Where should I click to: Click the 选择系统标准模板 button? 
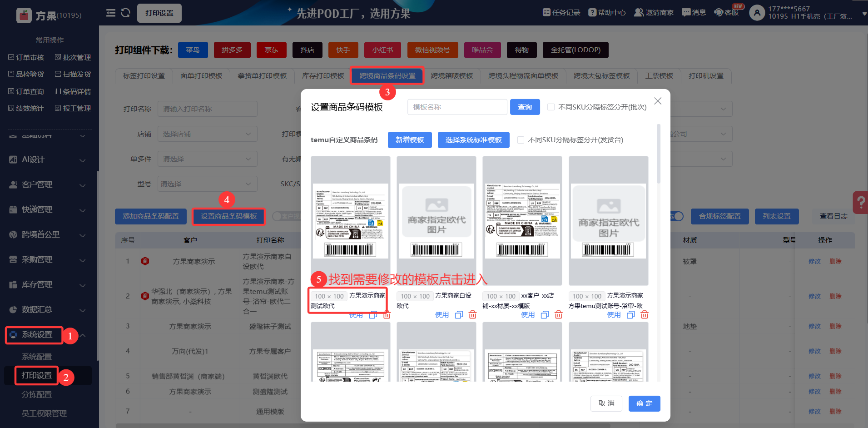pyautogui.click(x=474, y=140)
